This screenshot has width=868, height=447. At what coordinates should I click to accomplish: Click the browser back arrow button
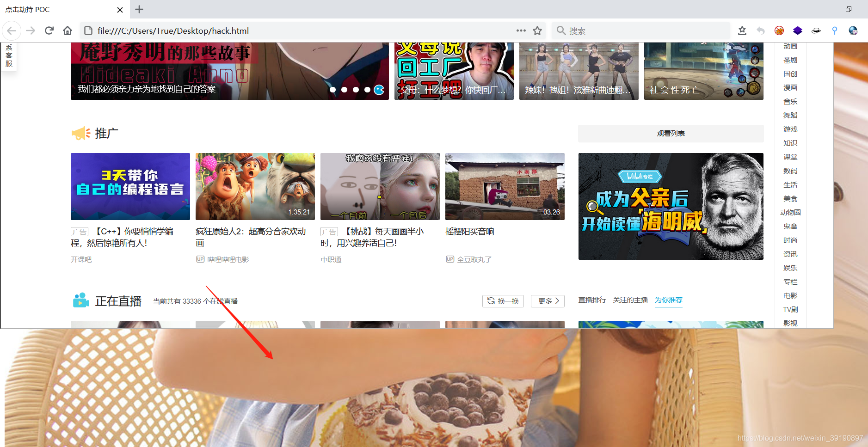[x=11, y=31]
